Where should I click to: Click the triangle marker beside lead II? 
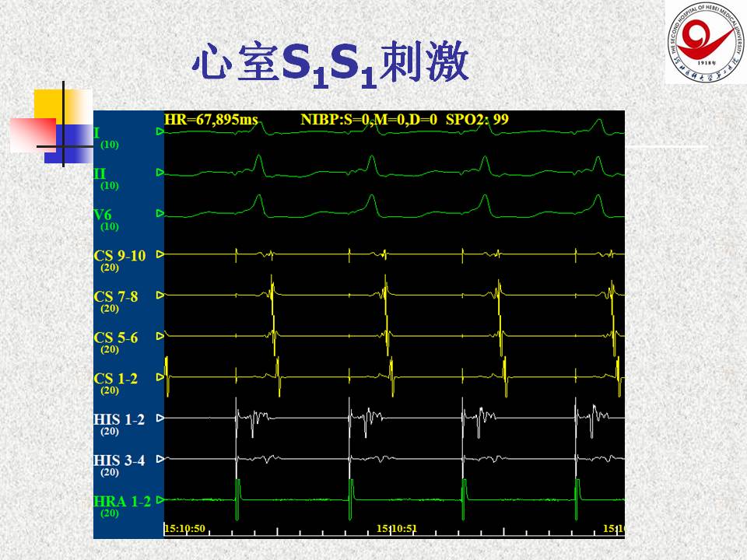(160, 172)
